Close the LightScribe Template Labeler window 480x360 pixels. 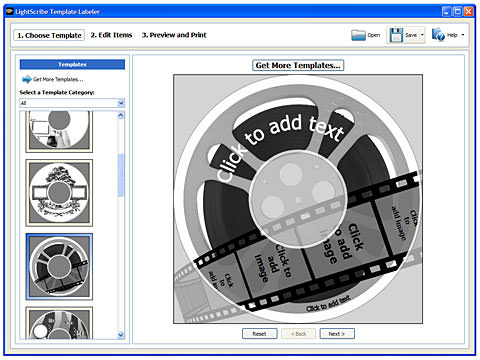[x=469, y=12]
